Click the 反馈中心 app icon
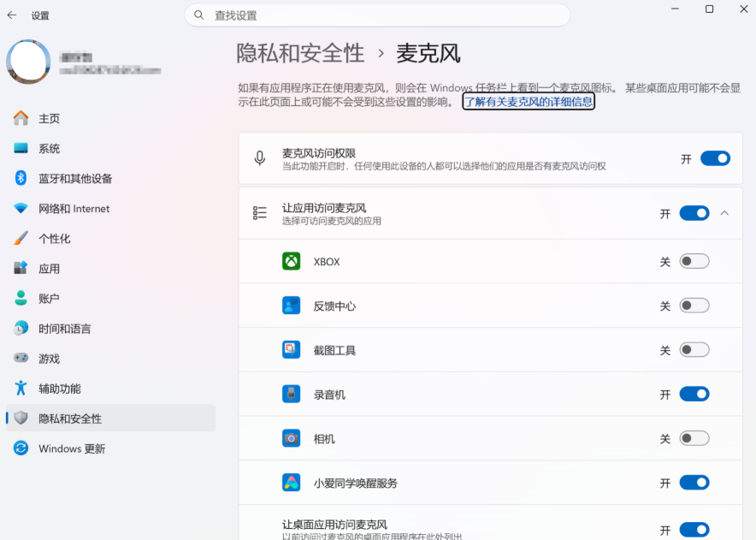The width and height of the screenshot is (756, 540). point(292,306)
